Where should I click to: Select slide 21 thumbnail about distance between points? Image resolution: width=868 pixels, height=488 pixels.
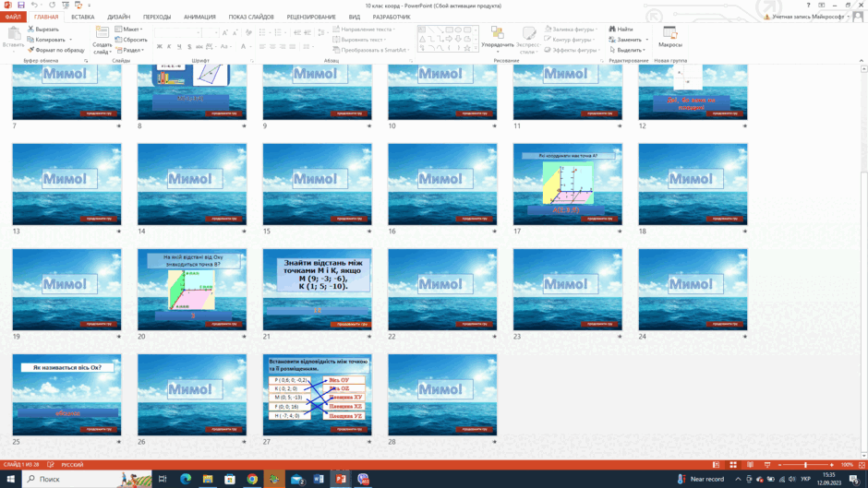click(318, 290)
